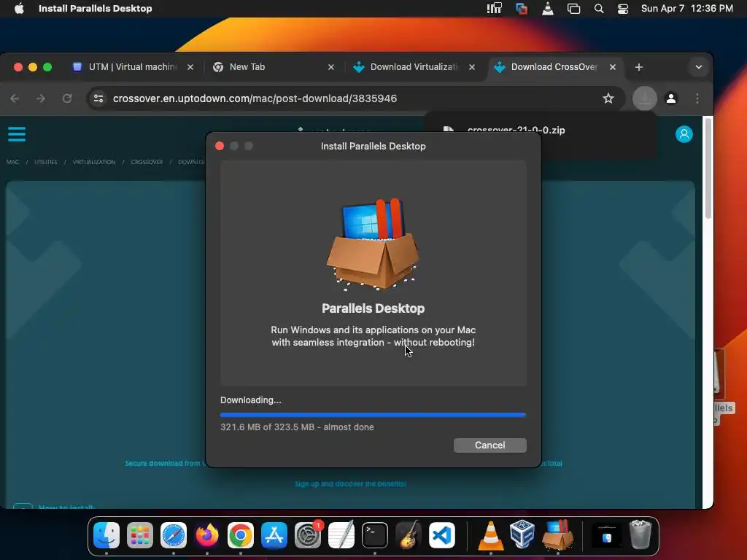The height and width of the screenshot is (560, 747).
Task: Click the date and time in menu bar
Action: coord(687,9)
